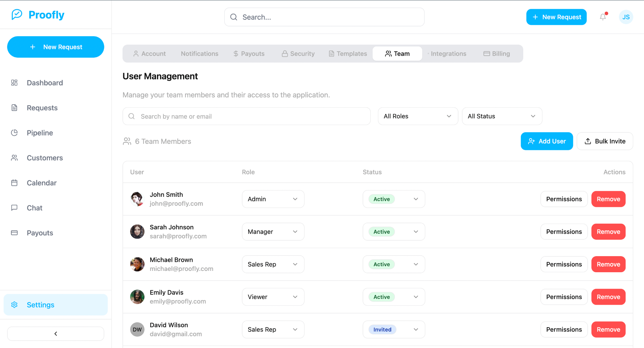Expand the All Roles filter dropdown
The width and height of the screenshot is (644, 348).
click(x=418, y=116)
